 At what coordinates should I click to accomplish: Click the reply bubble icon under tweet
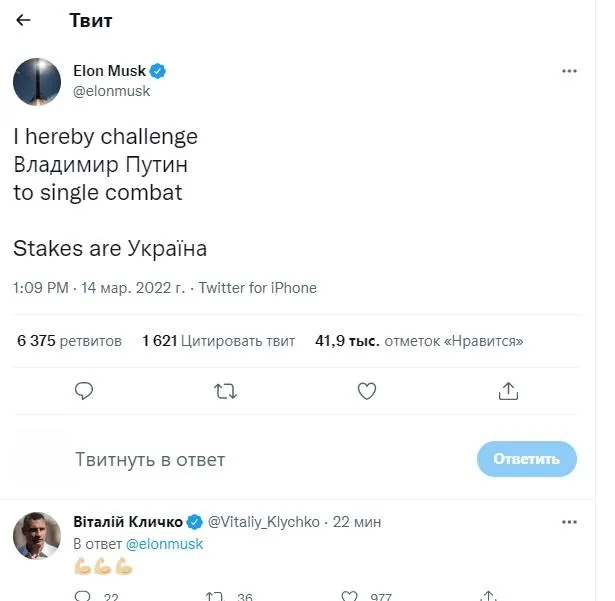[84, 391]
